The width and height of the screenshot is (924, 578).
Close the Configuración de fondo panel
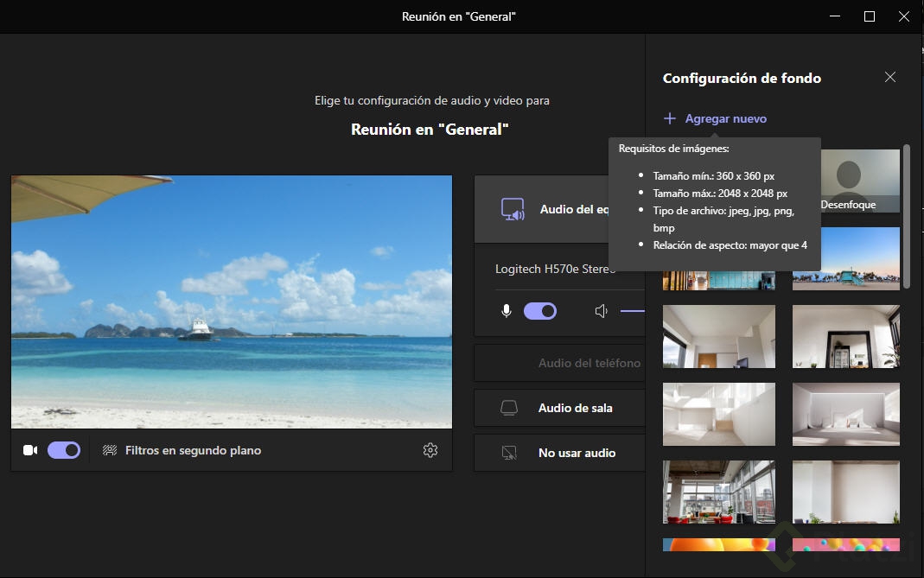point(890,78)
